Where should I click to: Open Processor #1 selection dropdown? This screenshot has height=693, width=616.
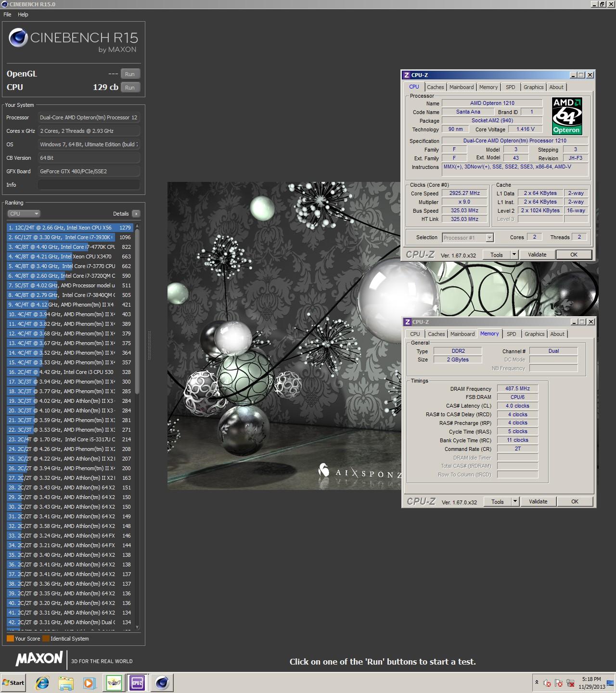click(468, 238)
